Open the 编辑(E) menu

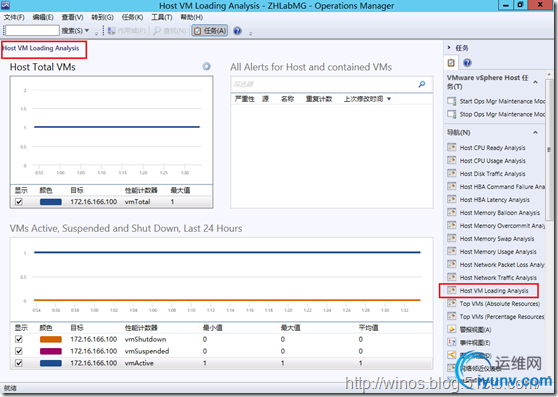point(43,17)
